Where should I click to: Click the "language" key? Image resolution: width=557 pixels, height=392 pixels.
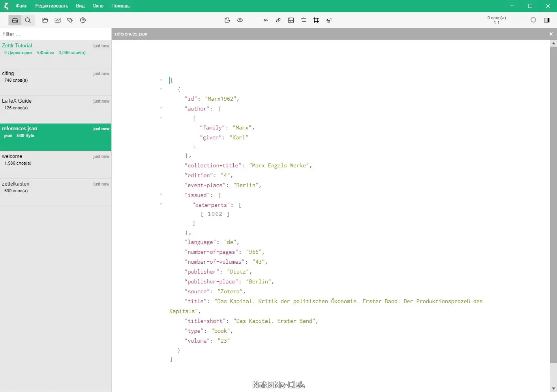click(201, 242)
